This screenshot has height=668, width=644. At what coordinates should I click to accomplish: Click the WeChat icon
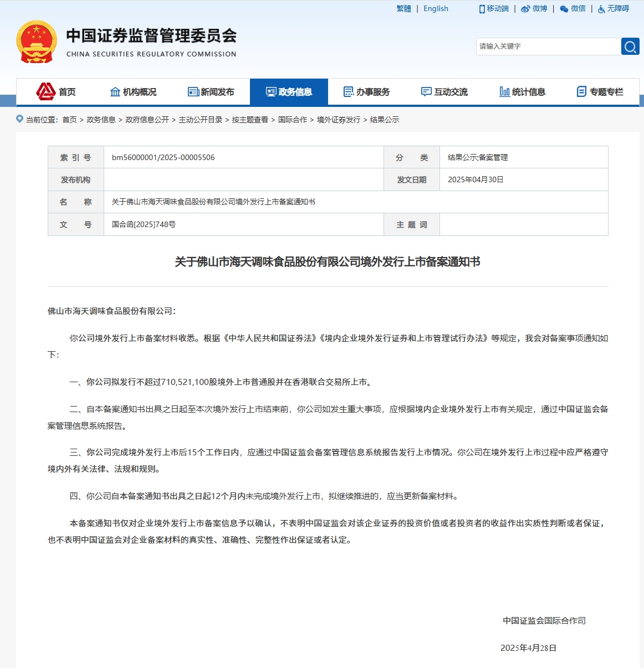(x=564, y=9)
